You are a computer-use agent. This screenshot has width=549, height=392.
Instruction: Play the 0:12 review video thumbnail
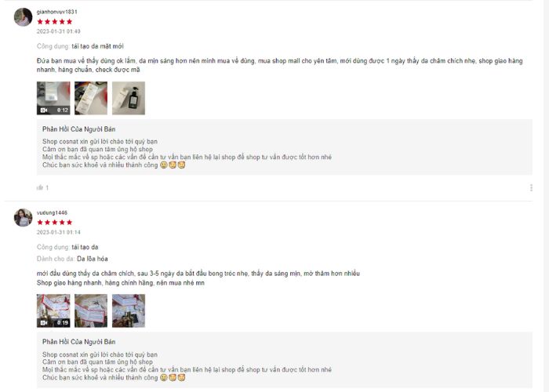pos(53,98)
